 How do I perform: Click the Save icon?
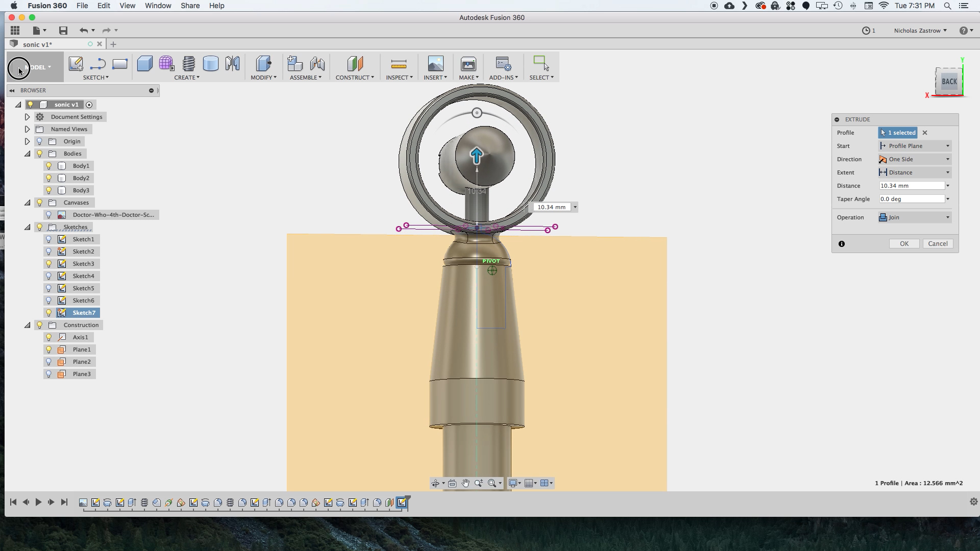pos(63,31)
